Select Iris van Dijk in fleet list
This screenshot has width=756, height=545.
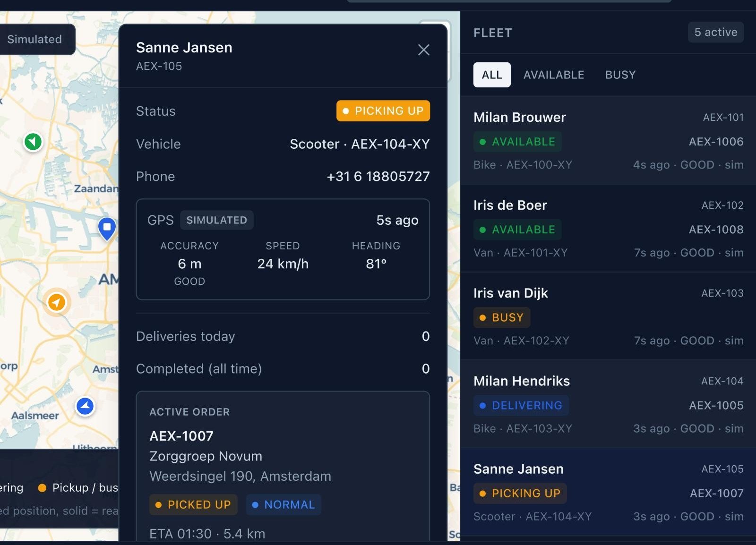click(x=608, y=316)
